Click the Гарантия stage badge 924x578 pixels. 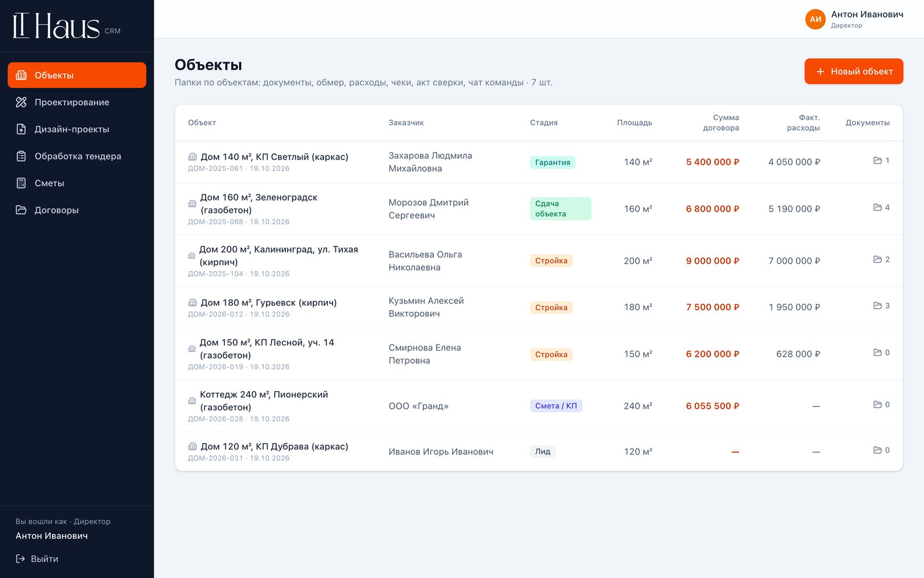[553, 162]
